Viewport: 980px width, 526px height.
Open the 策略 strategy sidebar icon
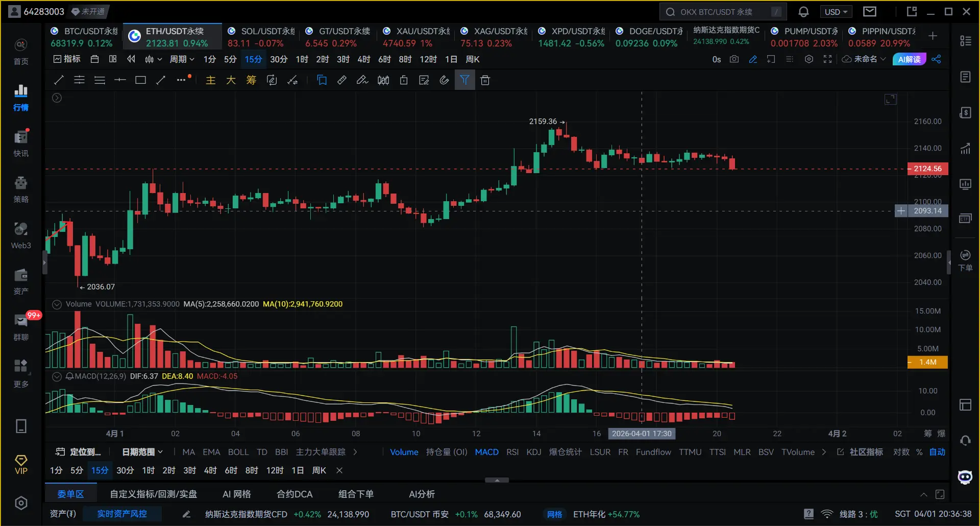coord(21,189)
